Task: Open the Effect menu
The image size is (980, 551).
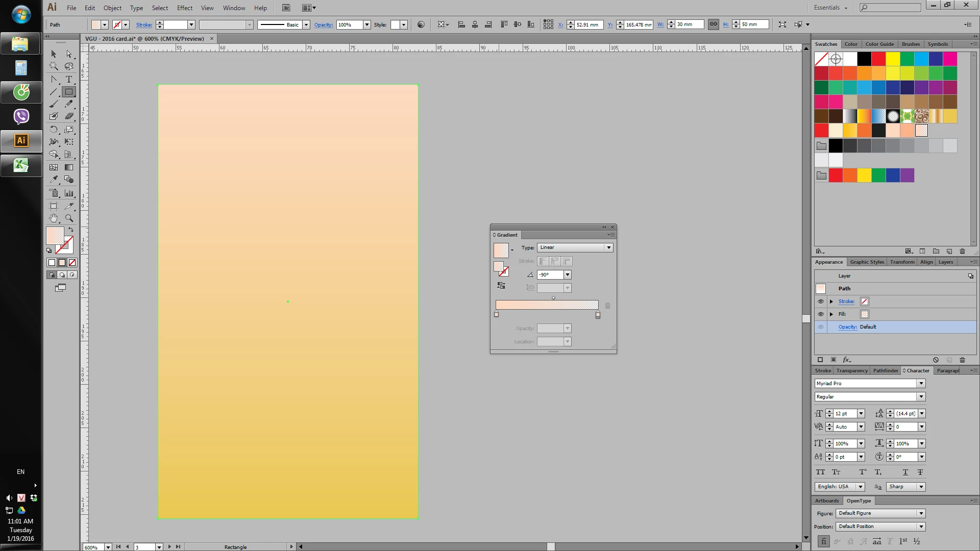Action: [184, 8]
